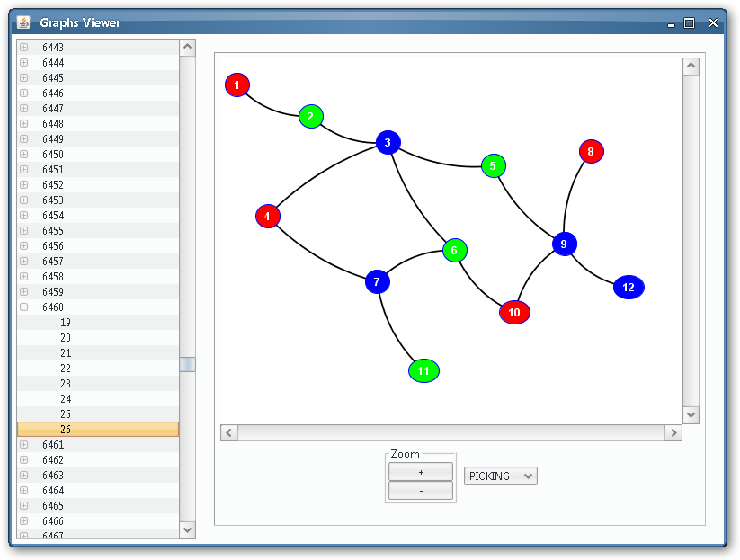Select red node 8 in graph
This screenshot has height=560, width=740.
(591, 152)
